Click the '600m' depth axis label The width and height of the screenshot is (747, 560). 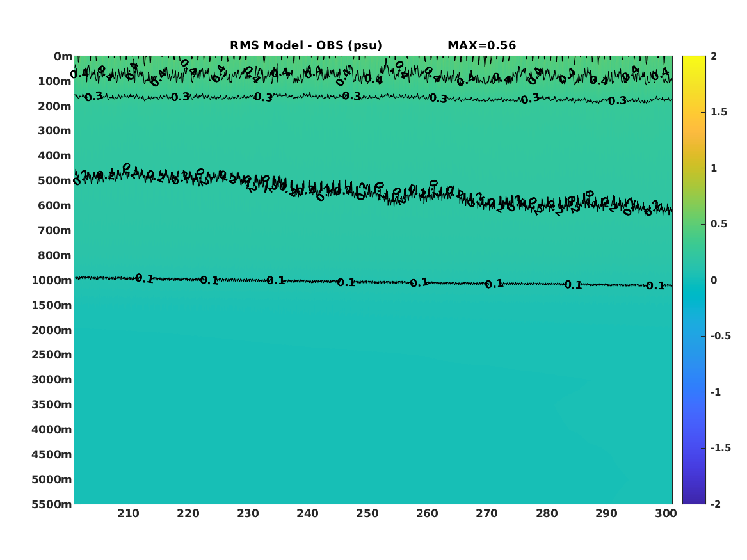(x=55, y=205)
